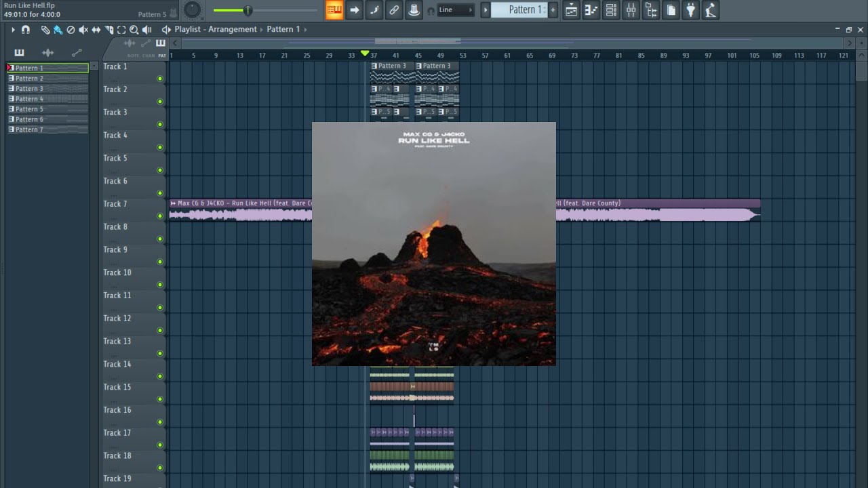Choose the Select marquee tool
The width and height of the screenshot is (868, 488).
click(121, 30)
